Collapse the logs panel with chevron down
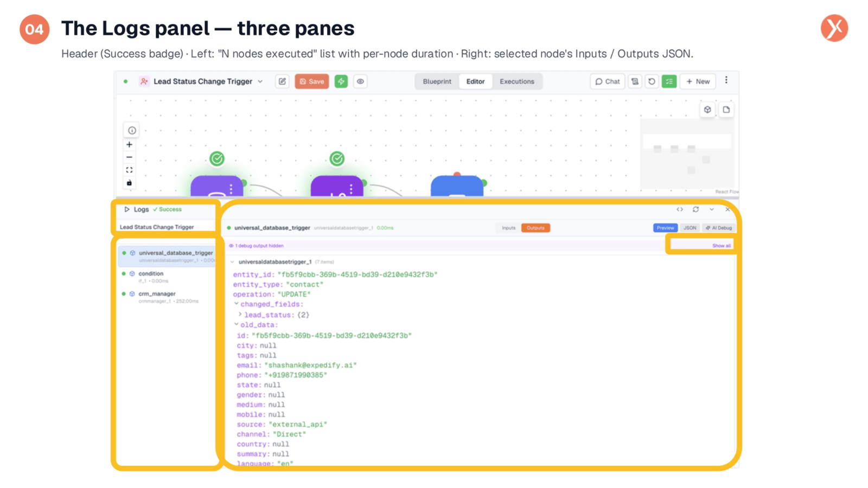Viewport: 868px width, 488px height. point(712,209)
